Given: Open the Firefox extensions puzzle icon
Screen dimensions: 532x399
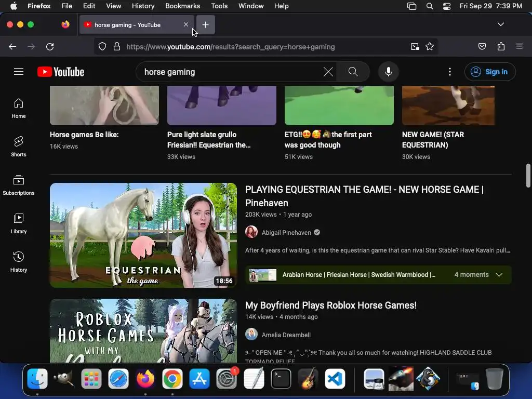Looking at the screenshot, I should pos(501,46).
